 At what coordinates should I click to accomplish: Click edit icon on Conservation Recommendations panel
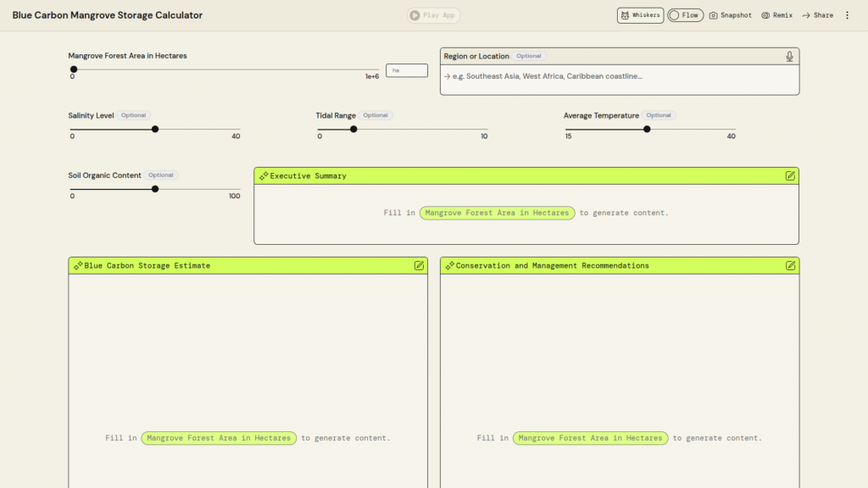790,265
